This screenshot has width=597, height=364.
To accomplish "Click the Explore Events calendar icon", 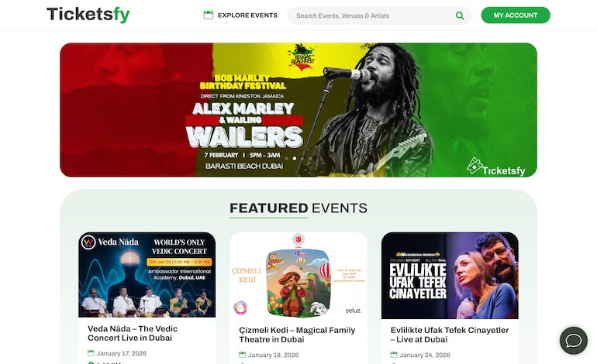I will coord(209,15).
